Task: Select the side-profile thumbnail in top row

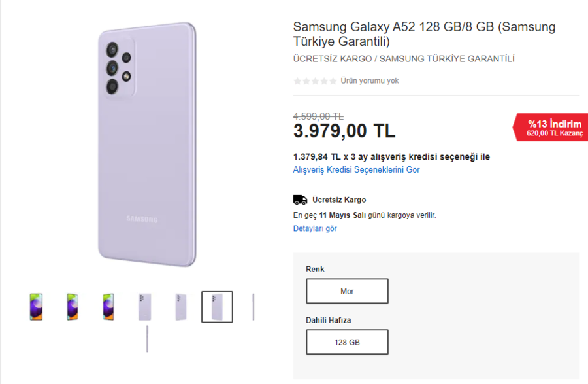Action: (253, 307)
